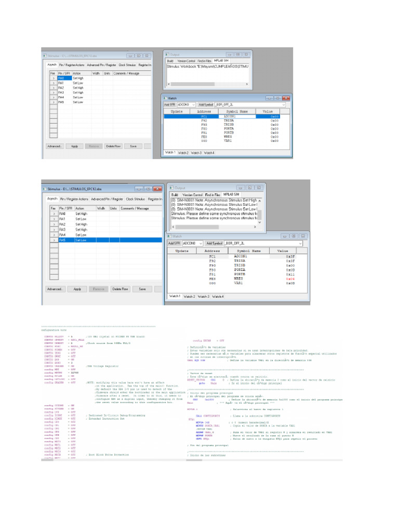Image resolution: width=399 pixels, height=532 pixels.
Task: Click Save button in upper Stimulus window
Action: [x=133, y=146]
